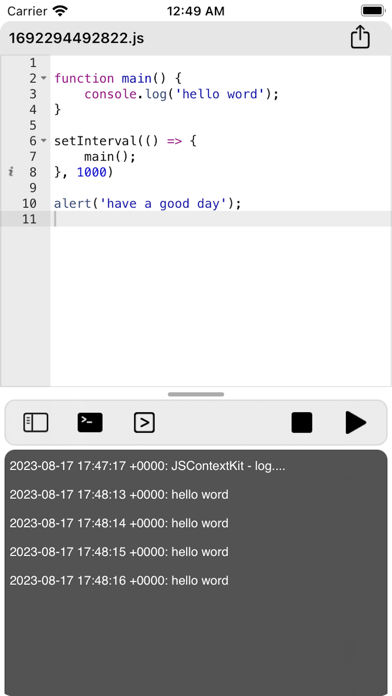Select the file name 1692294492822.js
The image size is (392, 696).
[76, 38]
